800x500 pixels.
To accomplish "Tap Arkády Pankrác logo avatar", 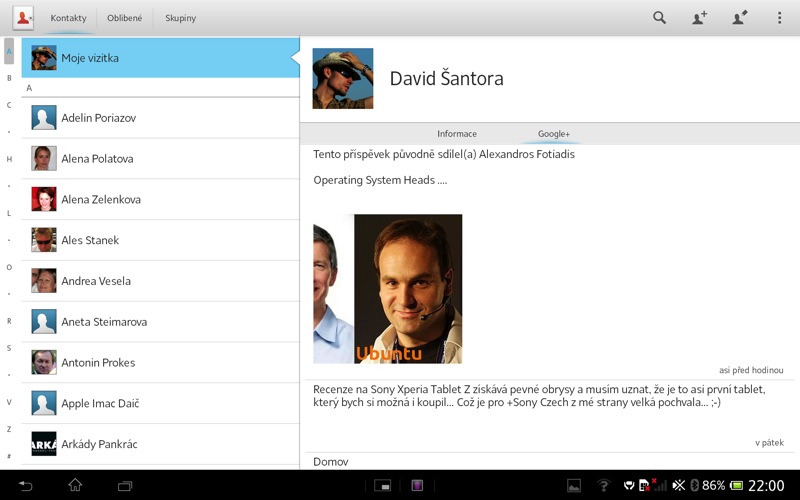I will tap(44, 444).
